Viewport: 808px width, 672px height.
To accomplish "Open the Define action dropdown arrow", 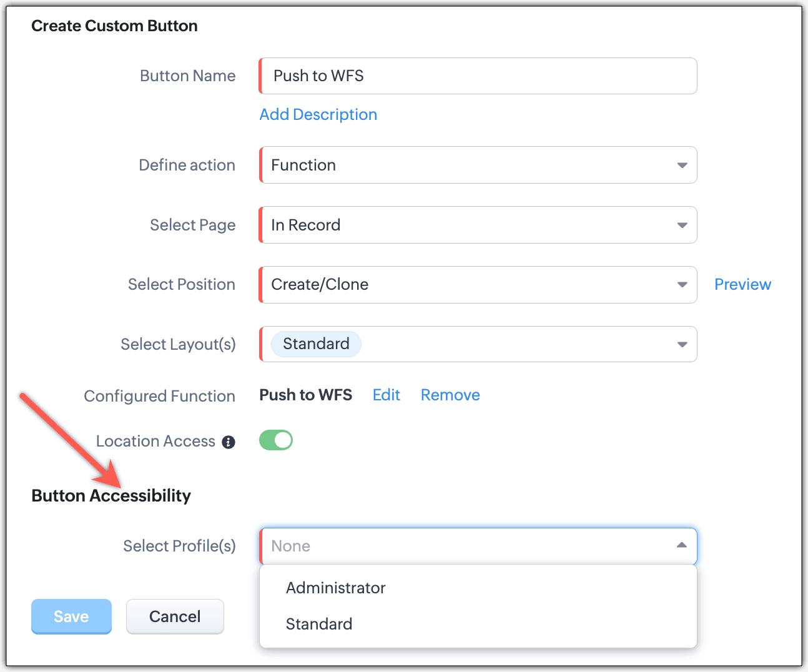I will click(682, 166).
